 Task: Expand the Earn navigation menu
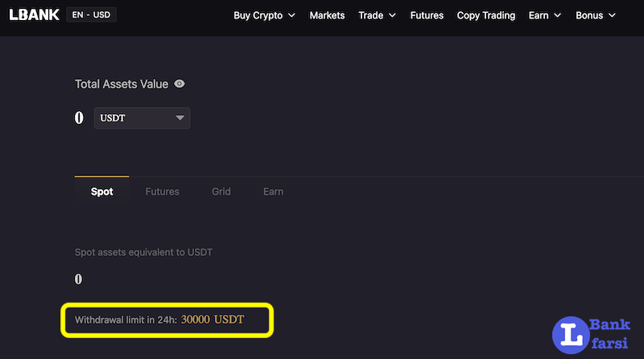(x=544, y=15)
